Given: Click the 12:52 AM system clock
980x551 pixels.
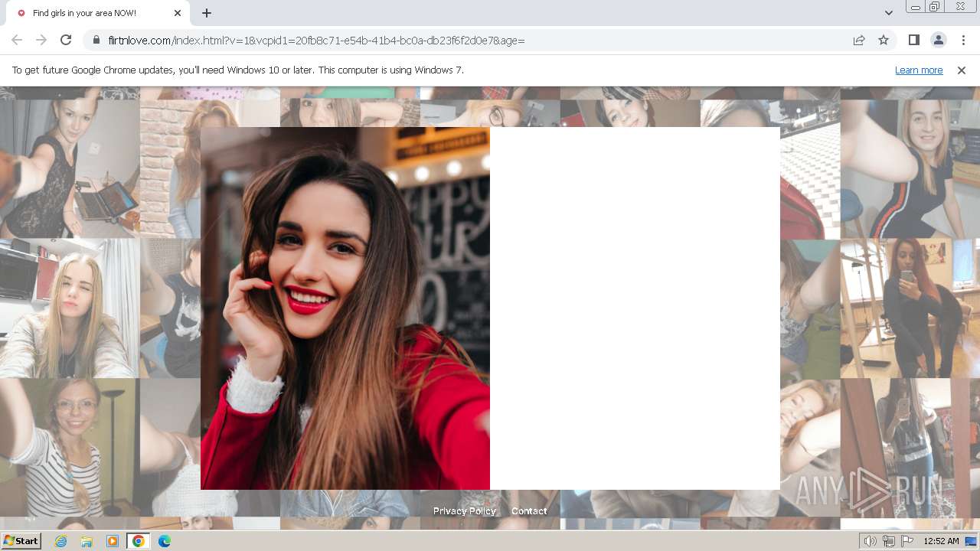Looking at the screenshot, I should [941, 541].
